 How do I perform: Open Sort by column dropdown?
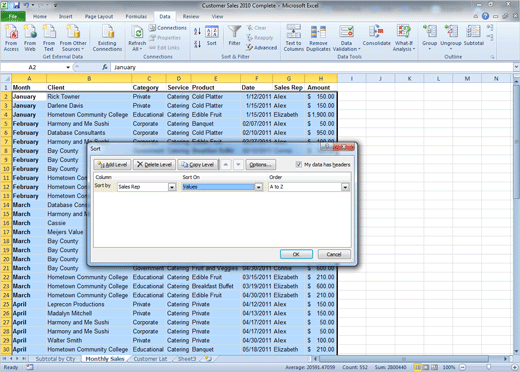point(172,187)
